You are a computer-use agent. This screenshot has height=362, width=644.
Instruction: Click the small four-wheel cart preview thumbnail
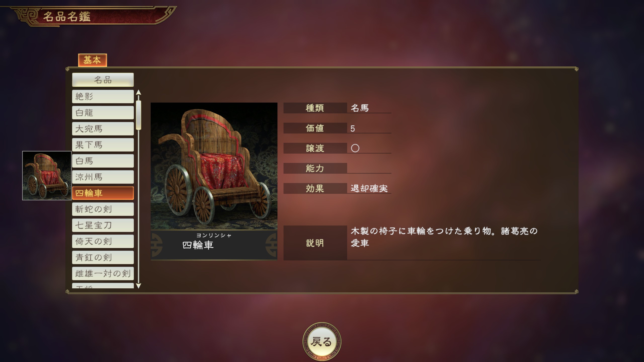click(x=47, y=175)
